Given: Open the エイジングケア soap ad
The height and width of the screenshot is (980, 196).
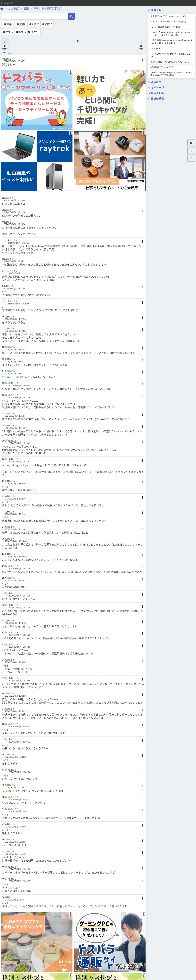Looking at the screenshot, I should [37, 942].
